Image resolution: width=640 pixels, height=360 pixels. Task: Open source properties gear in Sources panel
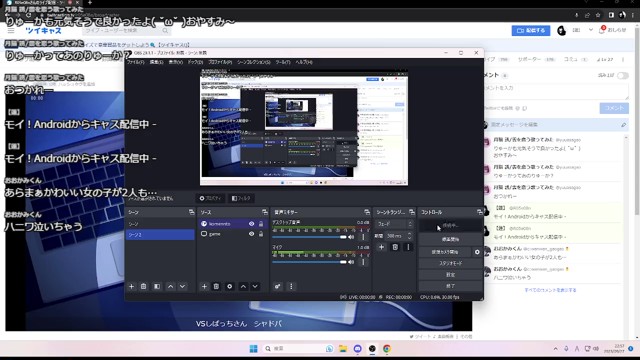229,287
